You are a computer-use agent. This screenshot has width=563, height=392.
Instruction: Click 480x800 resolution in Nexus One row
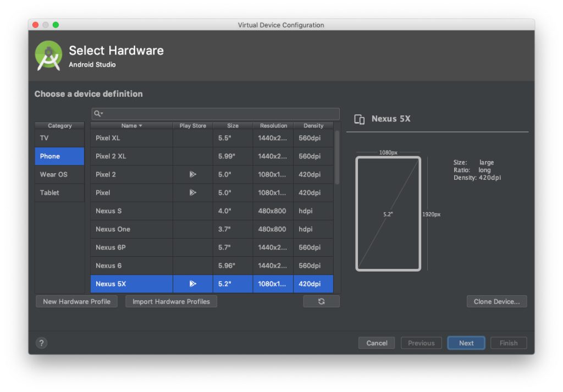[272, 229]
